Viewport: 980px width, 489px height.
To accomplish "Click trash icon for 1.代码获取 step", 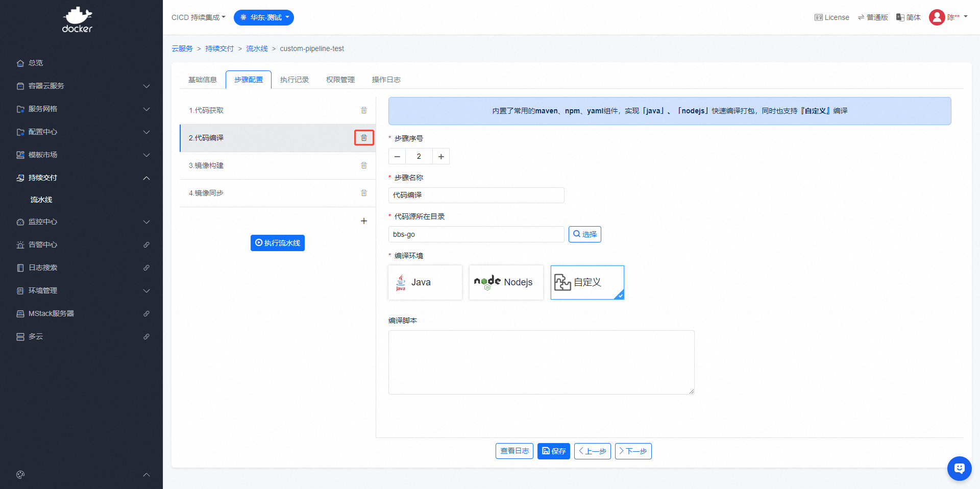I will (364, 110).
